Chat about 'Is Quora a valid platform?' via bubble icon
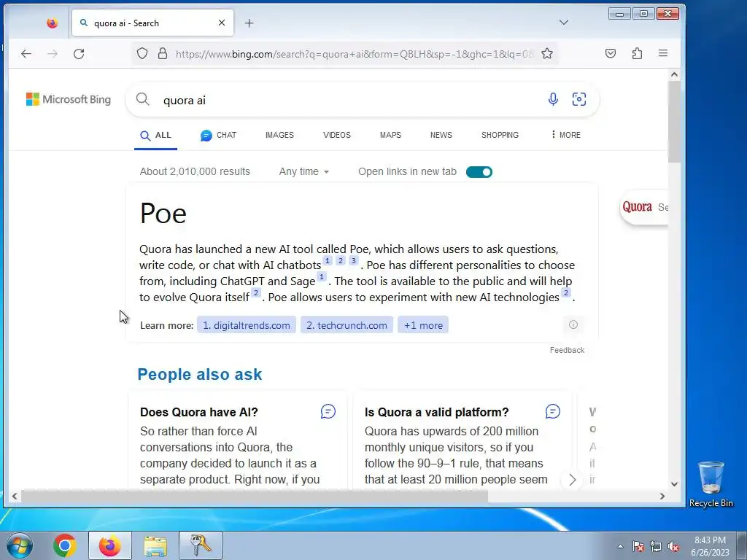Image resolution: width=747 pixels, height=560 pixels. 553,411
